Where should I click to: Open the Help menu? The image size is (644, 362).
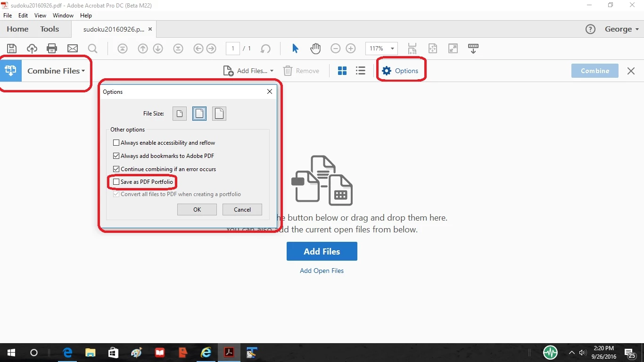pyautogui.click(x=86, y=16)
